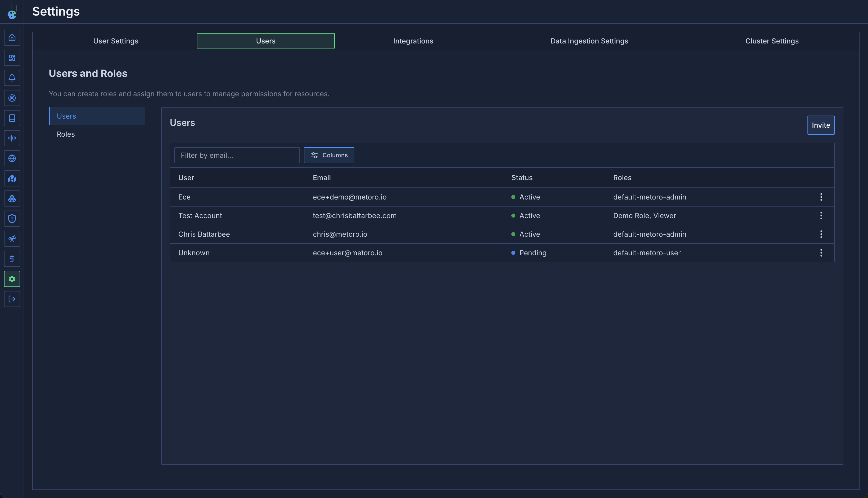Click the dollar sign billing icon

(x=12, y=259)
